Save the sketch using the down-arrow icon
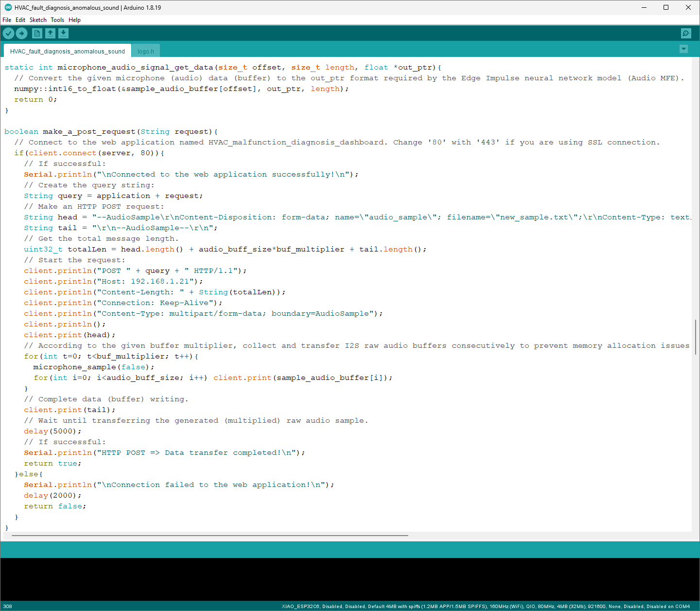700x611 pixels. coord(64,33)
